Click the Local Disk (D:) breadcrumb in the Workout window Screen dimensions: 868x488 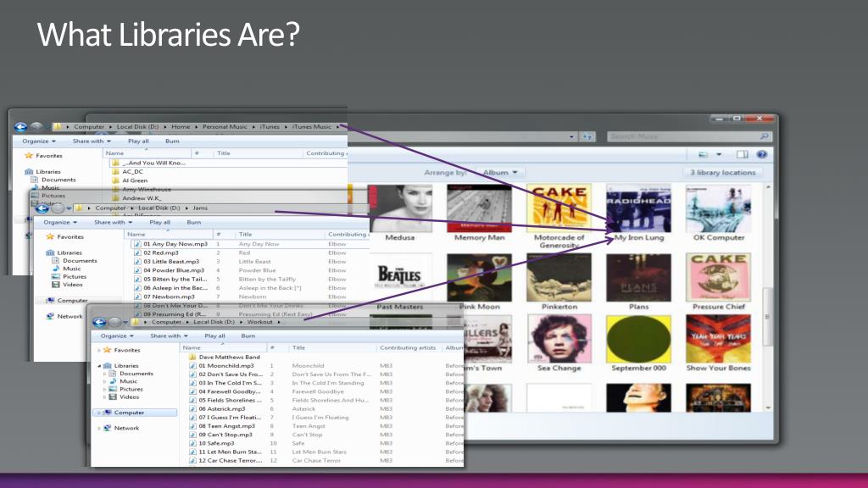[x=214, y=322]
